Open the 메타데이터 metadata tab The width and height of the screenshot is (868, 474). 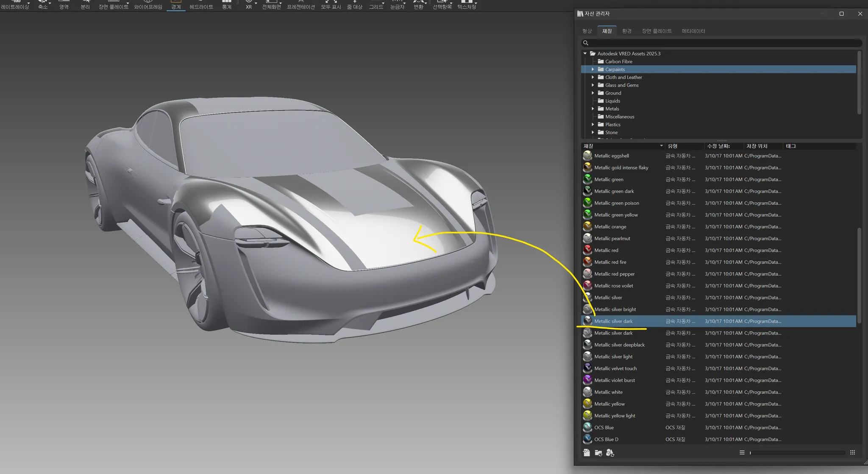[x=693, y=31]
